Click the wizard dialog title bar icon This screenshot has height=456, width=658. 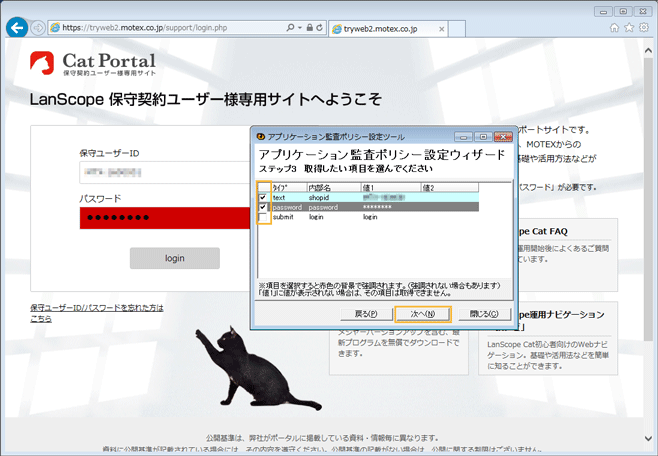tap(260, 137)
